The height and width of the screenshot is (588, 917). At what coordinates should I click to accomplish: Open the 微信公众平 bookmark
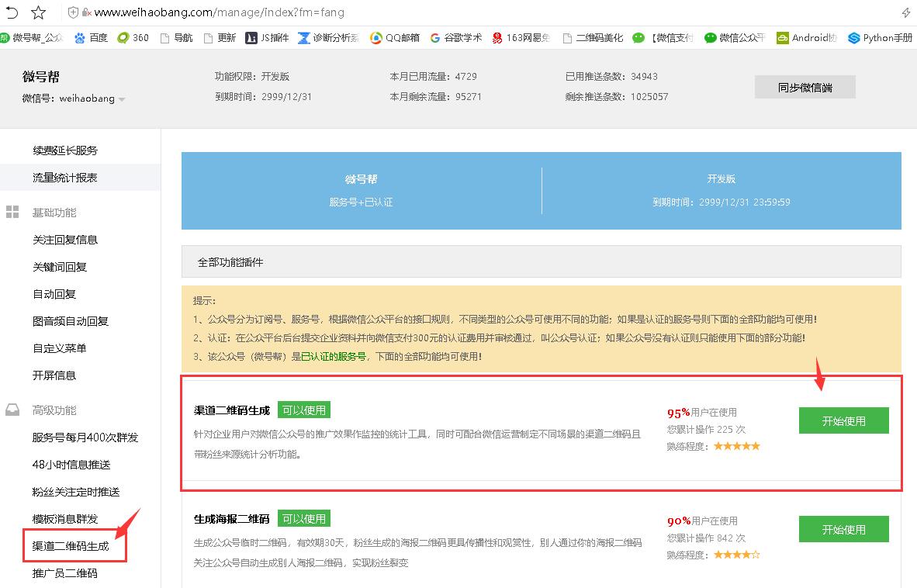735,37
